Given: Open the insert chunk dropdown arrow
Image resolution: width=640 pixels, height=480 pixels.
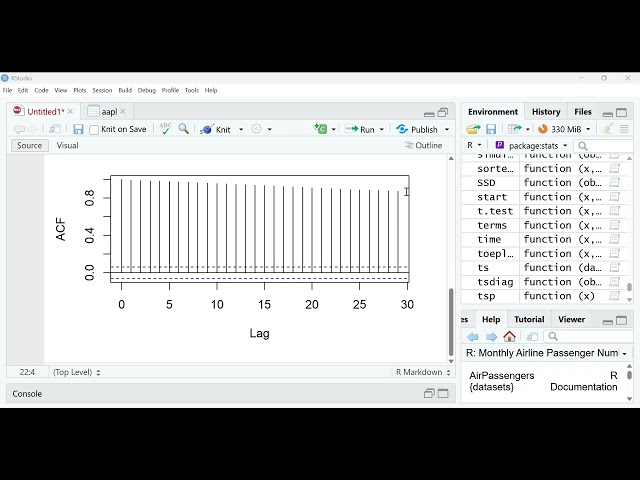Looking at the screenshot, I should pos(333,129).
